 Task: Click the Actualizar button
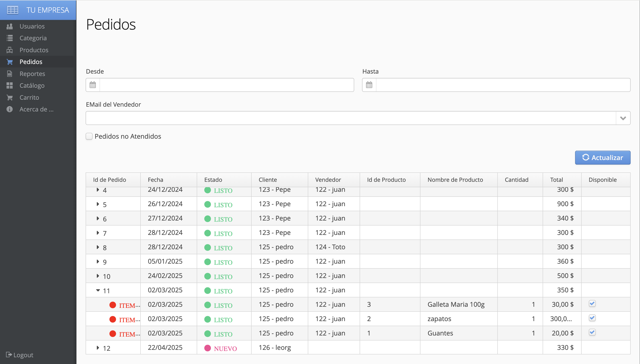(603, 157)
